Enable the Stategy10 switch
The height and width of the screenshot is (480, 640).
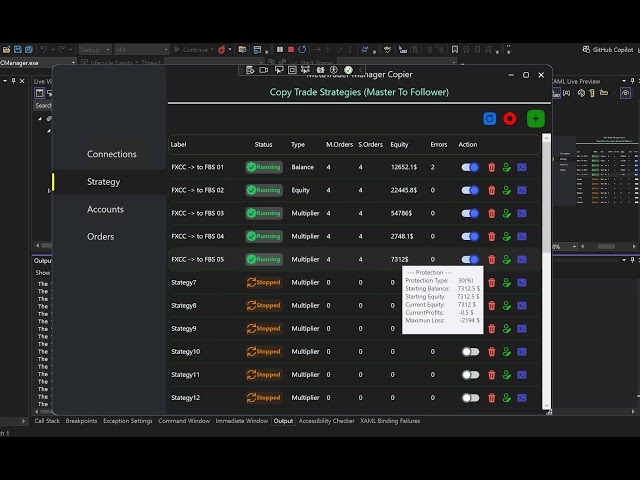coord(470,352)
